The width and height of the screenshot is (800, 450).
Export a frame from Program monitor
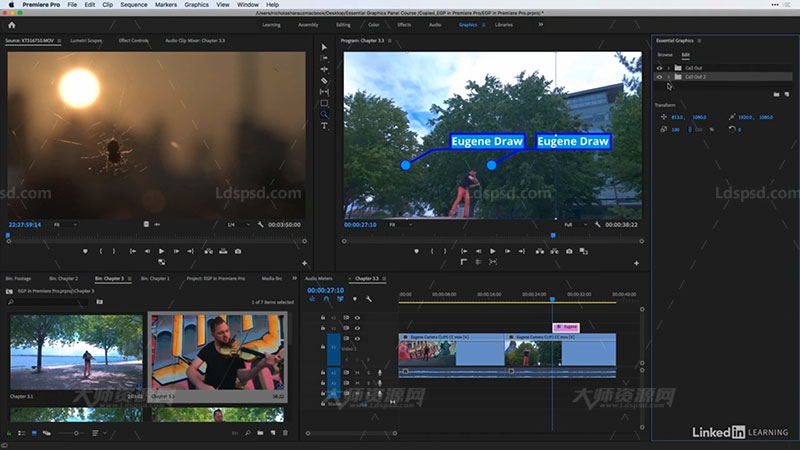tap(569, 251)
